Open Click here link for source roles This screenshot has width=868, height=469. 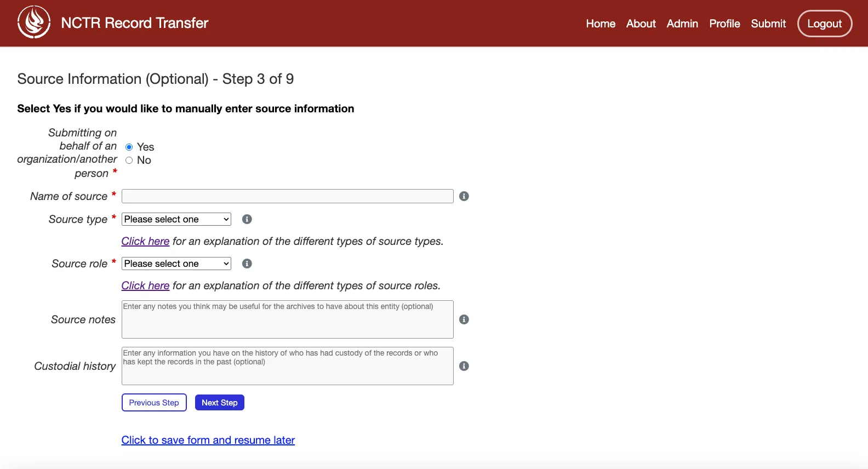tap(145, 285)
